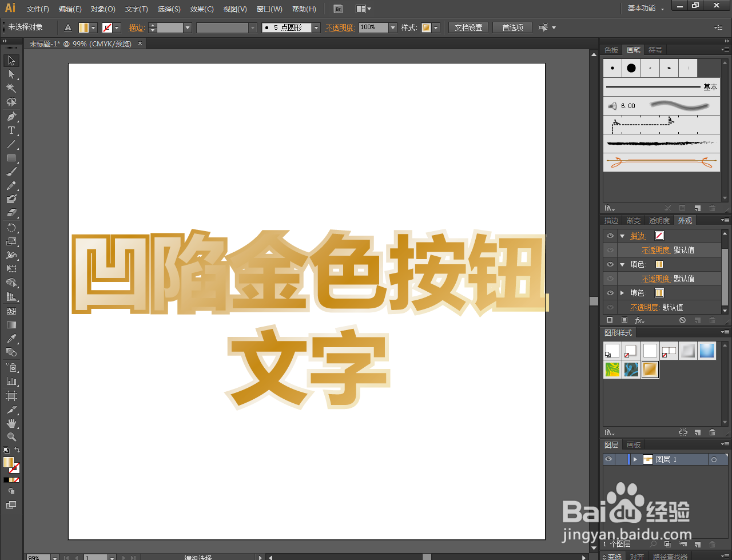Toggle visibility of the first 填色 appearance item
This screenshot has height=560, width=732.
610,264
